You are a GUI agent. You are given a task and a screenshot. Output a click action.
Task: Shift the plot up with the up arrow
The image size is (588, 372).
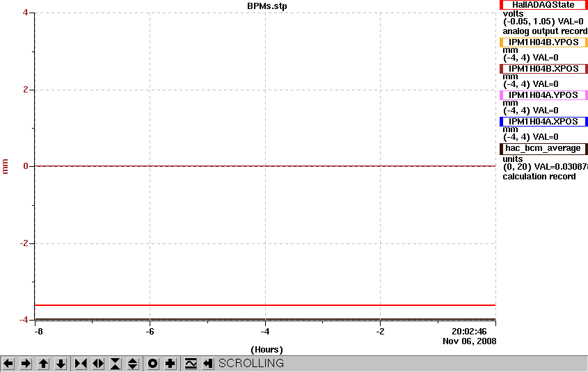point(44,364)
